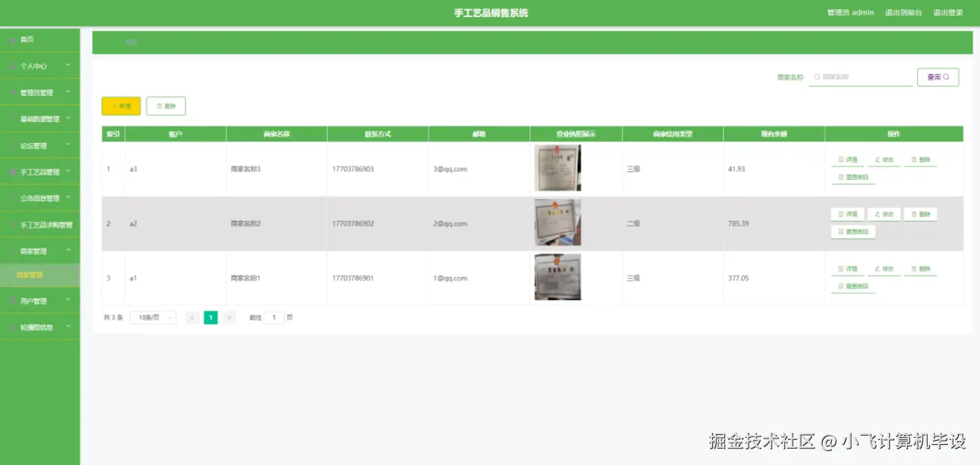Click balance value 377.05

tap(738, 278)
